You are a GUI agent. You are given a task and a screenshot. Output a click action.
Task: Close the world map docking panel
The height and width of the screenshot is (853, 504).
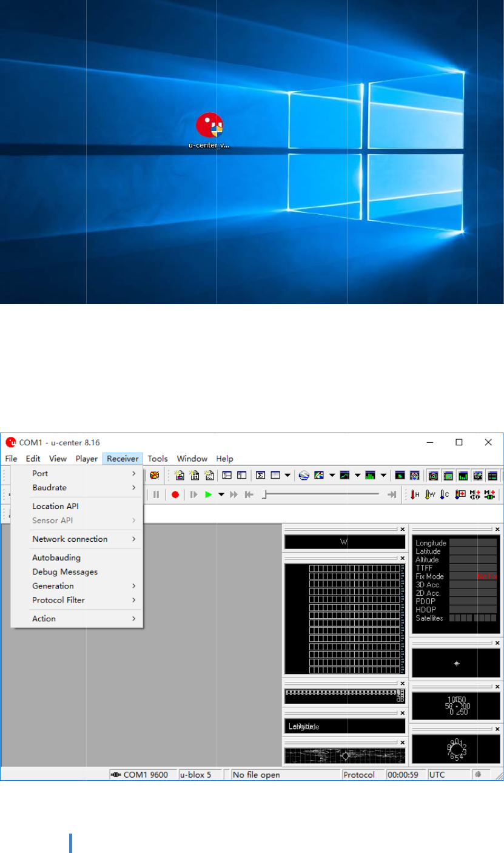(x=402, y=742)
